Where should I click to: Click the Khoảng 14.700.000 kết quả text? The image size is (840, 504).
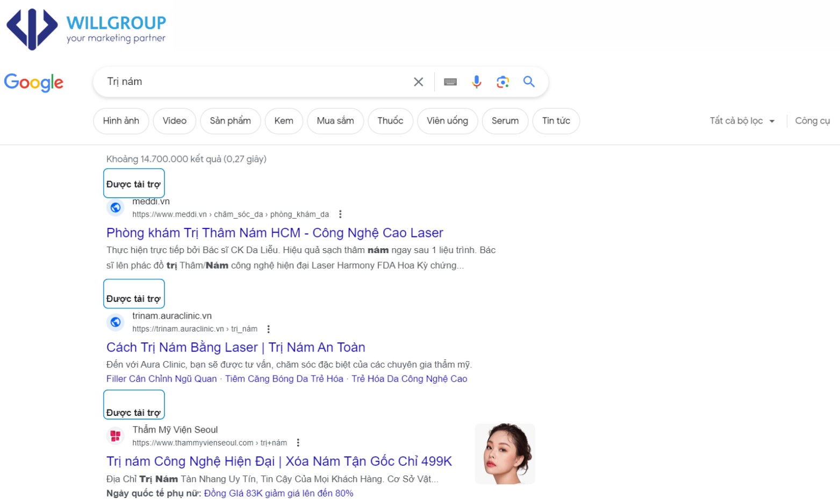tap(186, 159)
